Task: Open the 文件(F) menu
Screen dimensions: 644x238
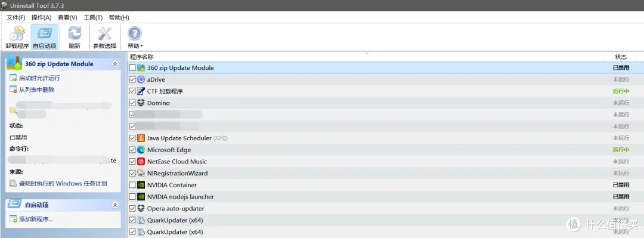Action: point(16,17)
